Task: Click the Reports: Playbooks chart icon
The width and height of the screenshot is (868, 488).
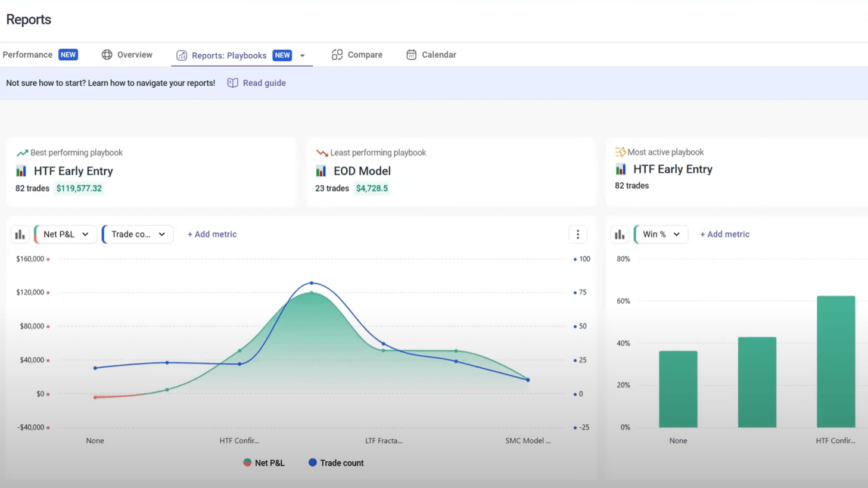Action: tap(182, 55)
